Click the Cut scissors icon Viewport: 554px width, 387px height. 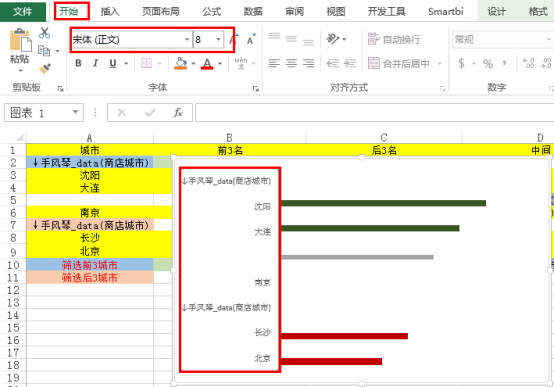(x=45, y=33)
